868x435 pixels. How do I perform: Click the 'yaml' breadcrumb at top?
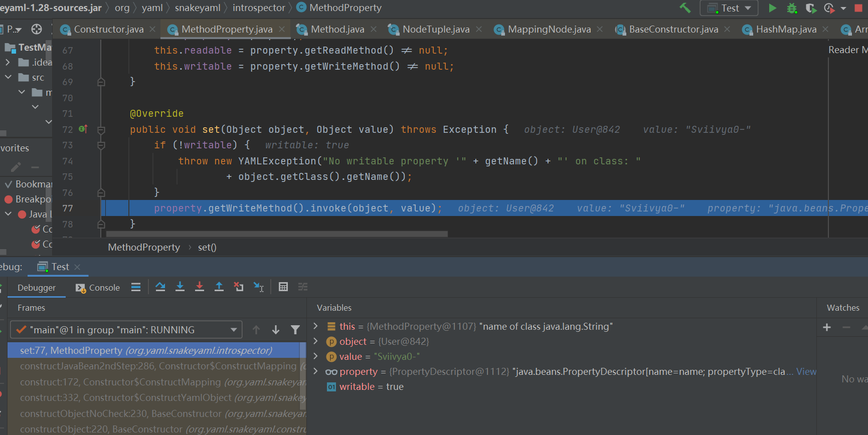coord(152,8)
